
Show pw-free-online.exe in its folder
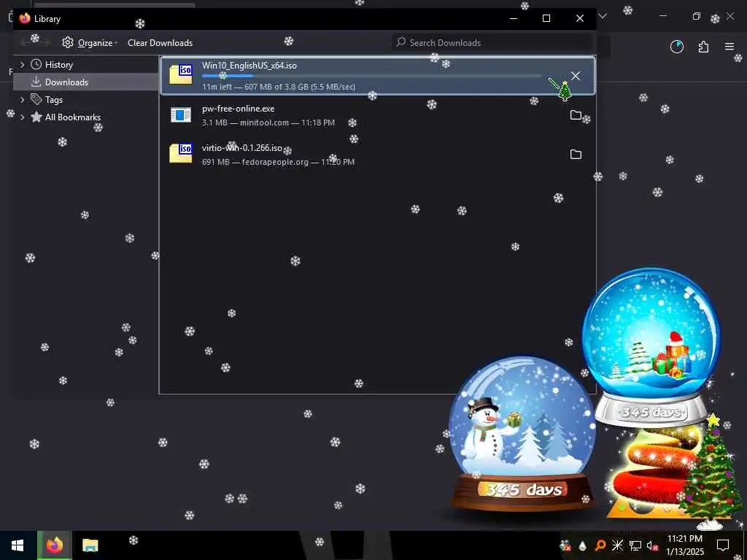point(576,114)
